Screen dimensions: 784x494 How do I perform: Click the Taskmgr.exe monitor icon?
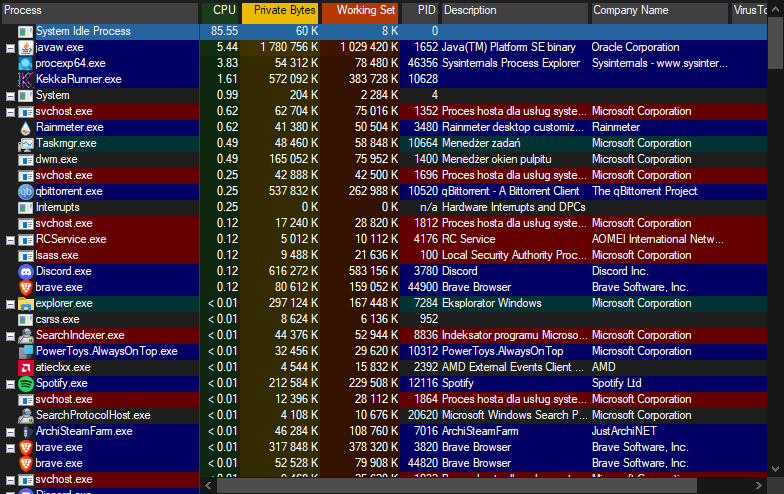point(26,144)
